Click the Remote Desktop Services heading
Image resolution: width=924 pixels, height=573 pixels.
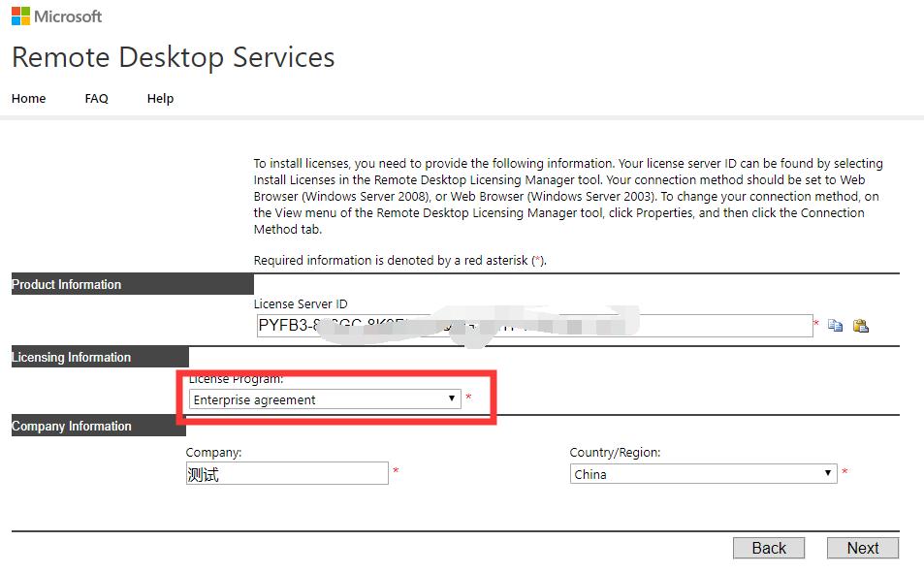click(174, 57)
